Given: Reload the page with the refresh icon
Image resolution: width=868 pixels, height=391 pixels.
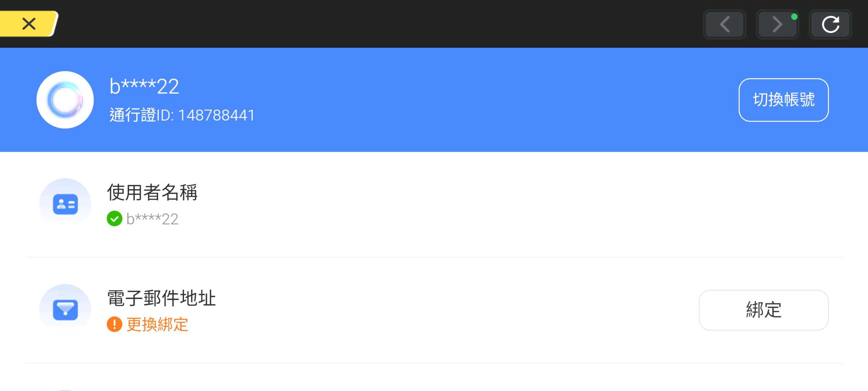Looking at the screenshot, I should pos(830,25).
